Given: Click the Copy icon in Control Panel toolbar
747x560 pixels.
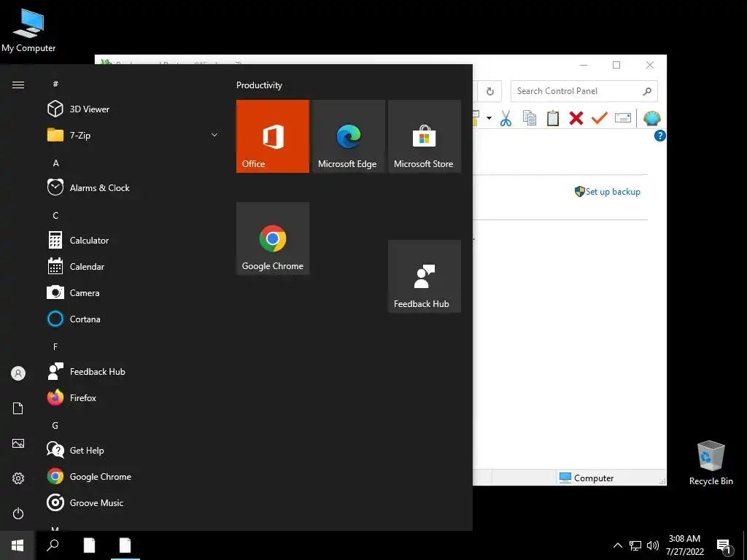Looking at the screenshot, I should coord(530,118).
